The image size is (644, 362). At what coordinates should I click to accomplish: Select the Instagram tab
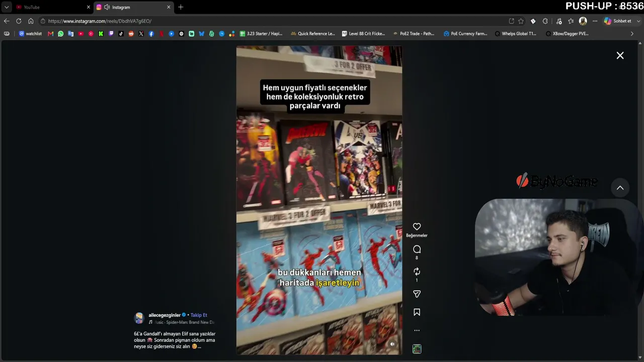(133, 7)
